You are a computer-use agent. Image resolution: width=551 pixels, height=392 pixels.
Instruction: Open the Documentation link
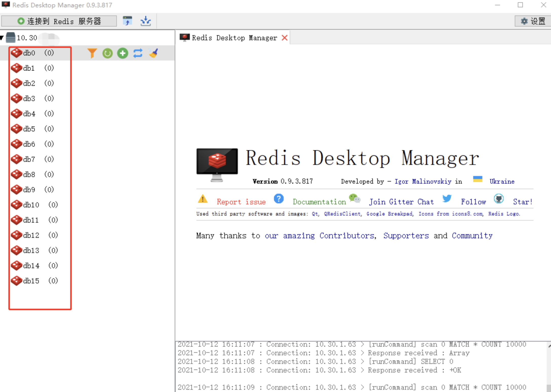pos(319,202)
